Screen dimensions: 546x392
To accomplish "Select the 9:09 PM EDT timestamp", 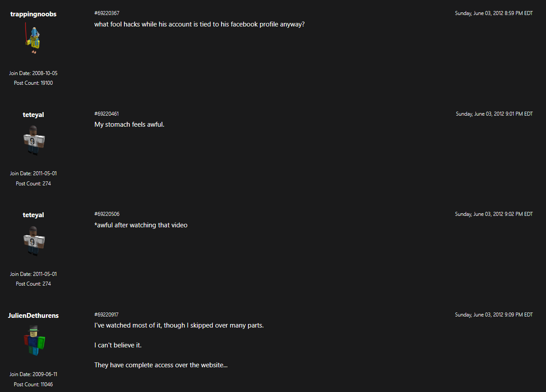I will pyautogui.click(x=493, y=315).
